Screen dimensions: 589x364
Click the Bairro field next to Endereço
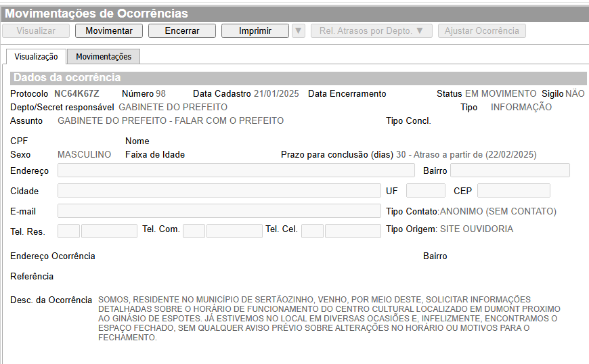pyautogui.click(x=510, y=170)
